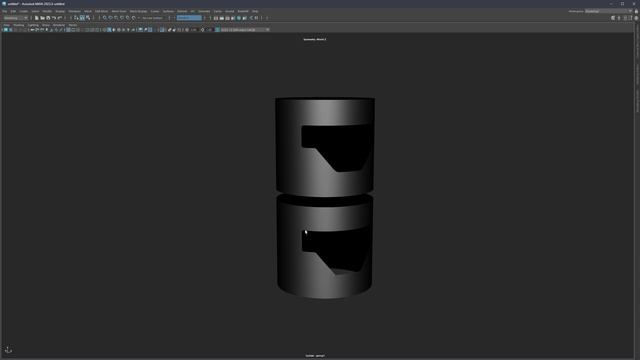Click the gamma icon in panel toolbar

tap(202, 30)
